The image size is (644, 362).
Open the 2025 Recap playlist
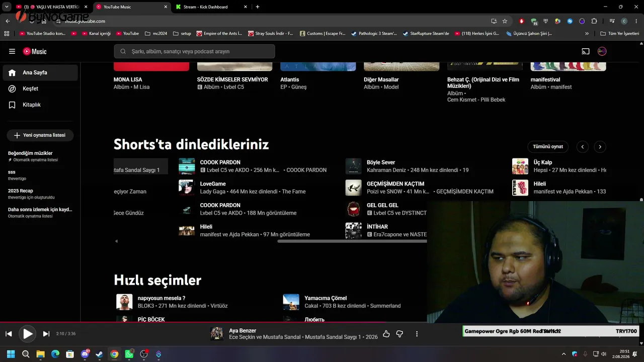pos(20,191)
